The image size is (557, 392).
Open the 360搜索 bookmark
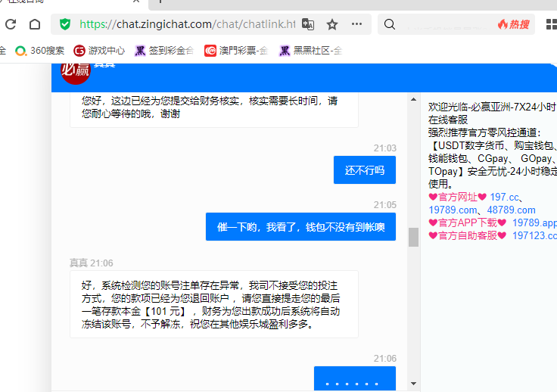(40, 51)
